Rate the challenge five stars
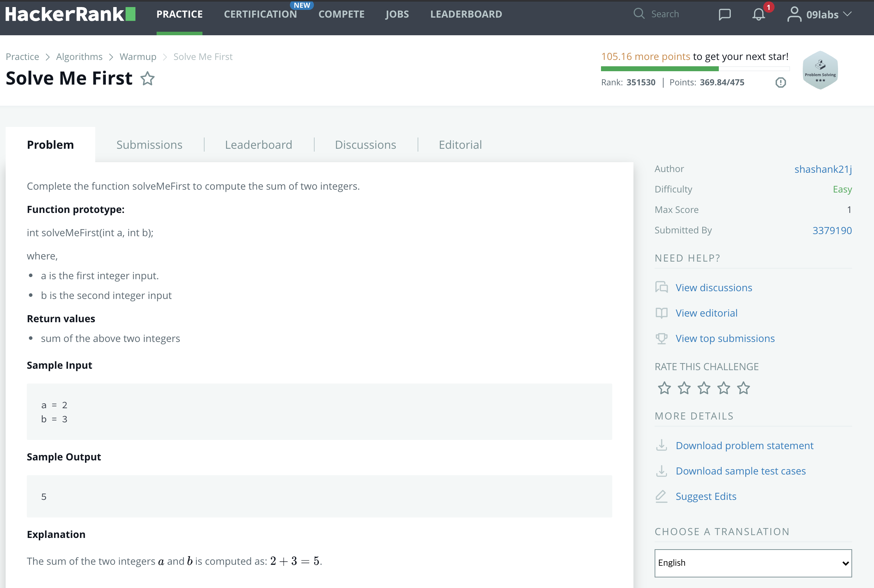 [x=743, y=388]
